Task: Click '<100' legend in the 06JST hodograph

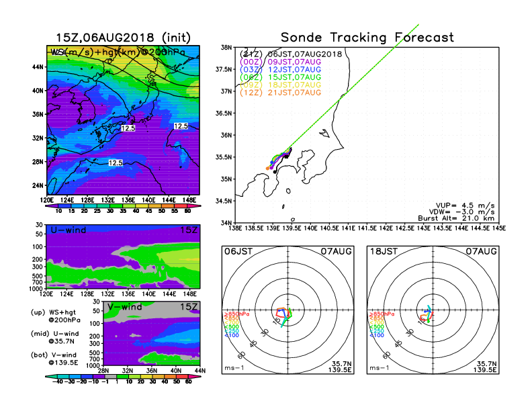Action: 232,335
